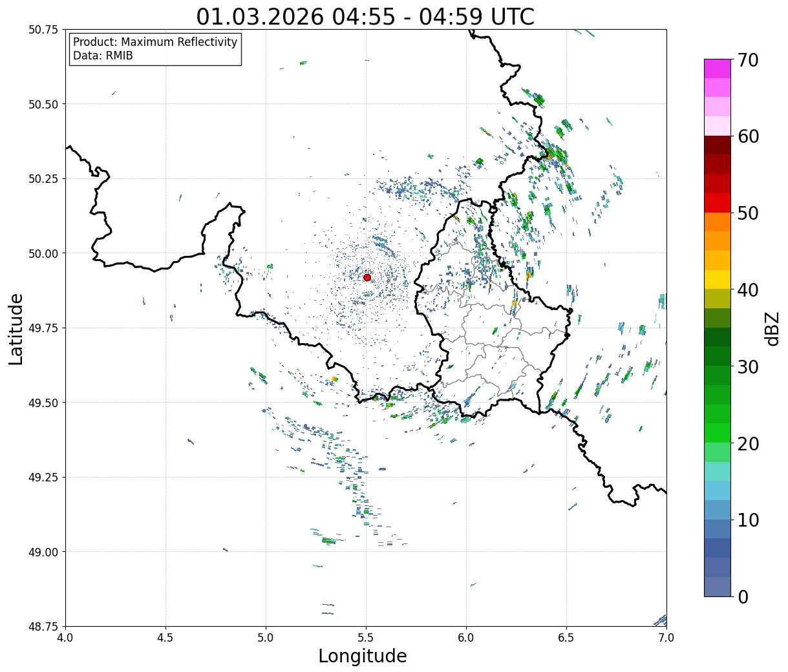Click the colorbar tick label 70
This screenshot has height=672, width=788.
click(x=748, y=60)
